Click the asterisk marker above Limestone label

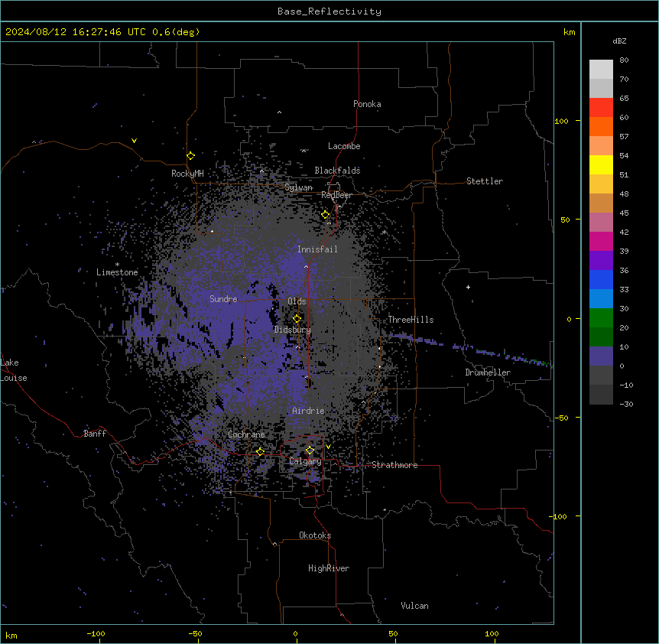click(117, 265)
